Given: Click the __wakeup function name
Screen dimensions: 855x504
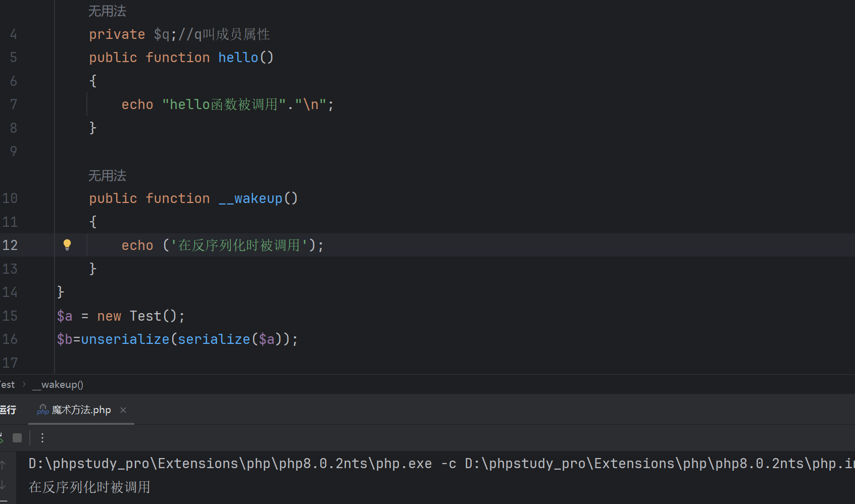Looking at the screenshot, I should pyautogui.click(x=250, y=198).
